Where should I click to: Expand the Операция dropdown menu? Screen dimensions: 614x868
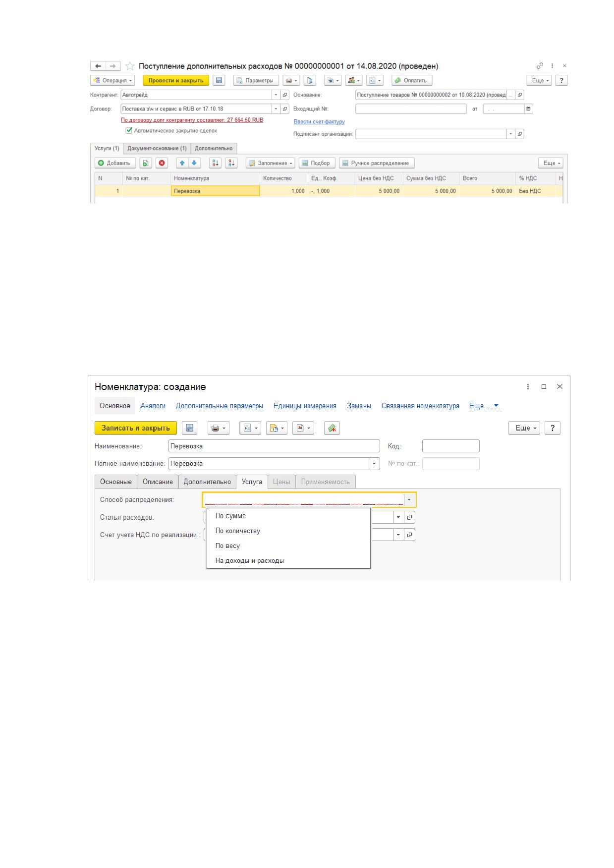(x=112, y=80)
